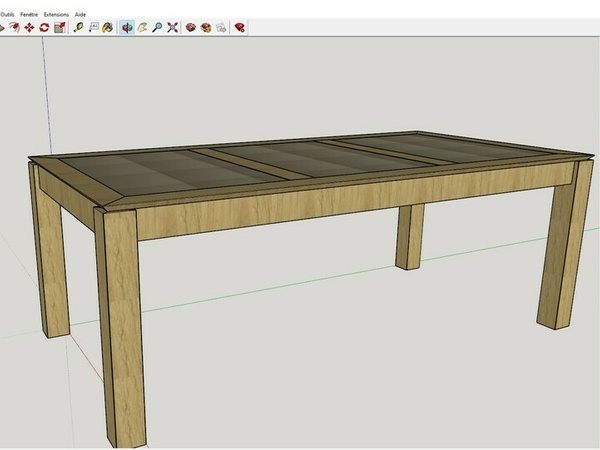Click the Zoom Extents icon
The width and height of the screenshot is (600, 450).
point(173,27)
